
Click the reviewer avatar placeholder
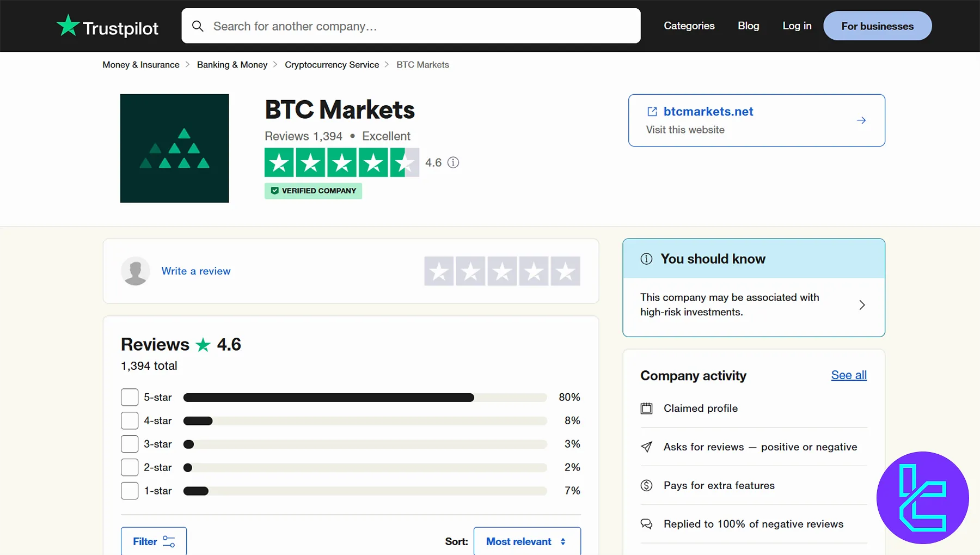[x=136, y=271]
